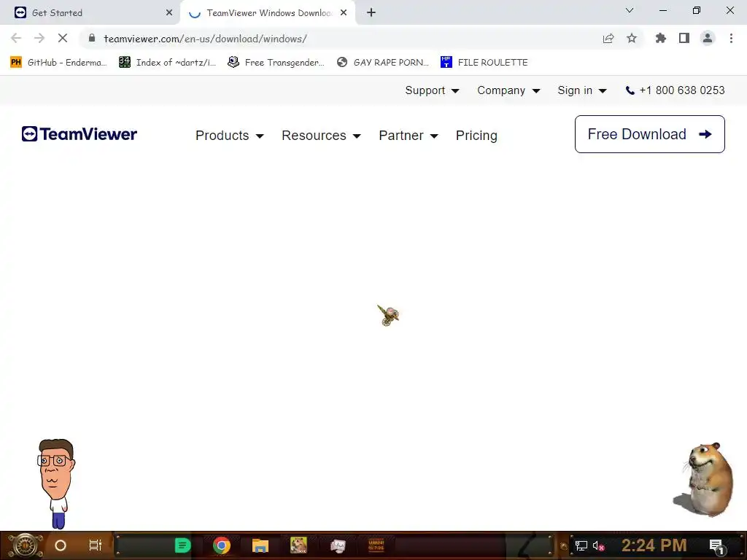Click the TeamViewer logo
This screenshot has width=747, height=560.
79,134
